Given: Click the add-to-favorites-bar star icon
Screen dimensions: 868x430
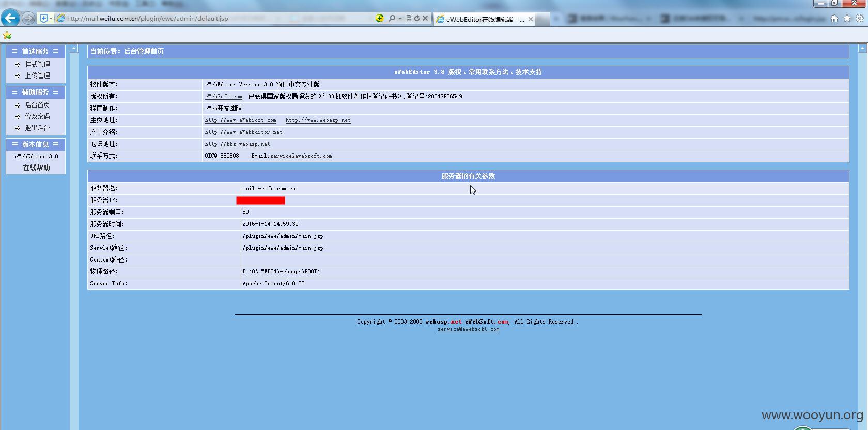Looking at the screenshot, I should [x=7, y=35].
